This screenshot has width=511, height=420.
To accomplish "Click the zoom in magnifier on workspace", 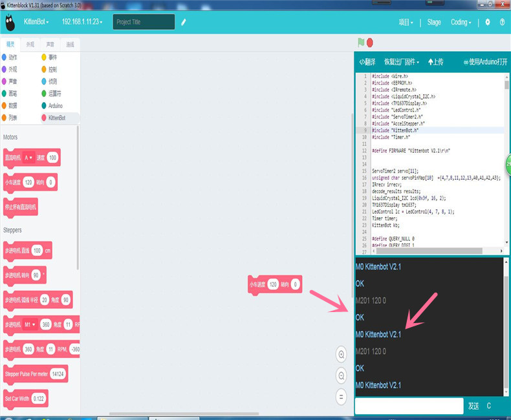I will pyautogui.click(x=342, y=354).
